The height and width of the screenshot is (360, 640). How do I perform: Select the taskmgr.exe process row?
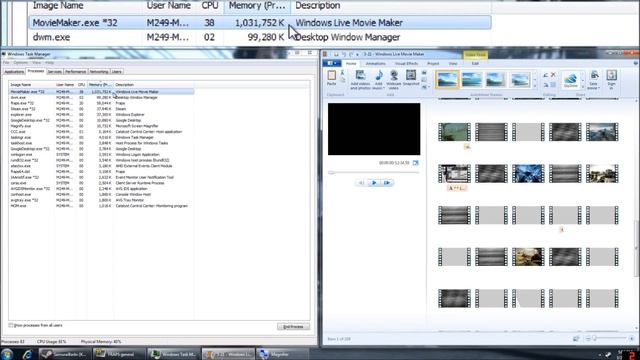tap(102, 138)
